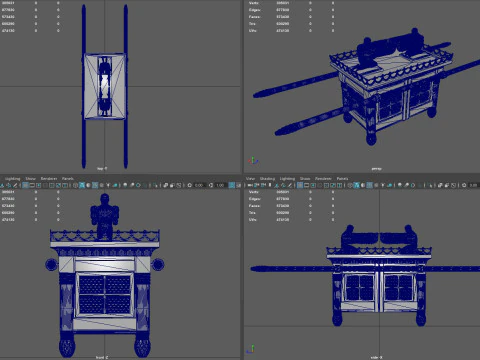Open Show menu in side view panel

(x=305, y=178)
